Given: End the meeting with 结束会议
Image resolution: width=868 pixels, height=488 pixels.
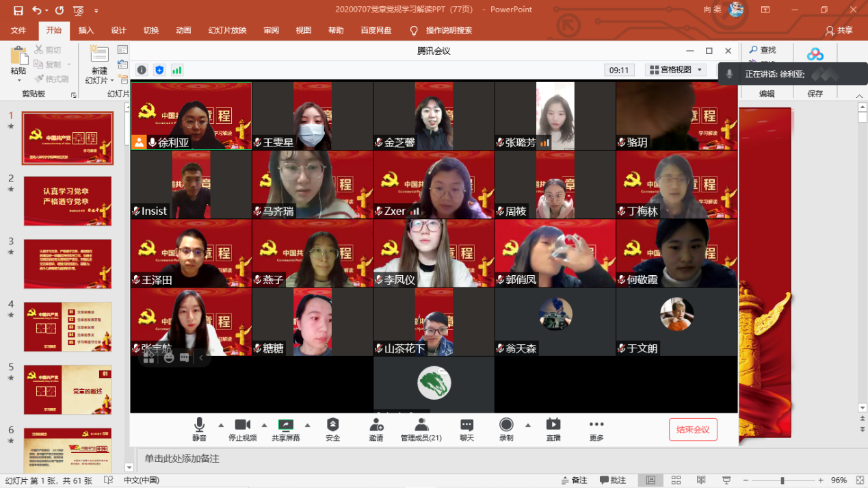Looking at the screenshot, I should (x=693, y=430).
